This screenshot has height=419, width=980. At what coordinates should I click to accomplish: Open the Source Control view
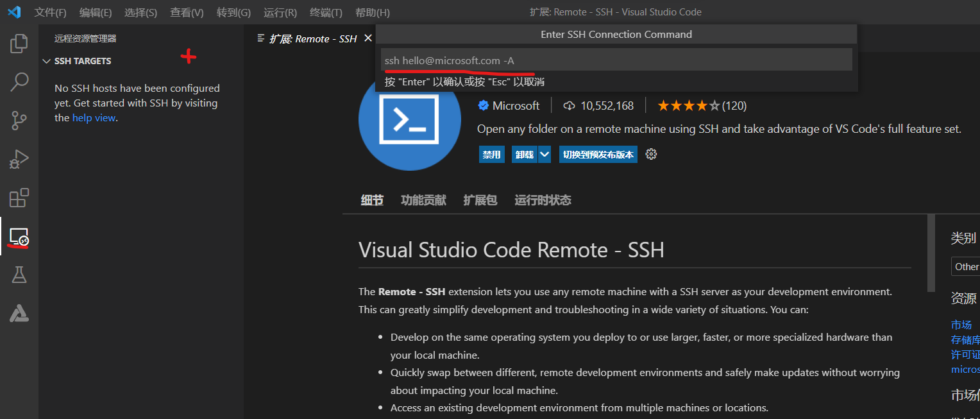tap(19, 120)
